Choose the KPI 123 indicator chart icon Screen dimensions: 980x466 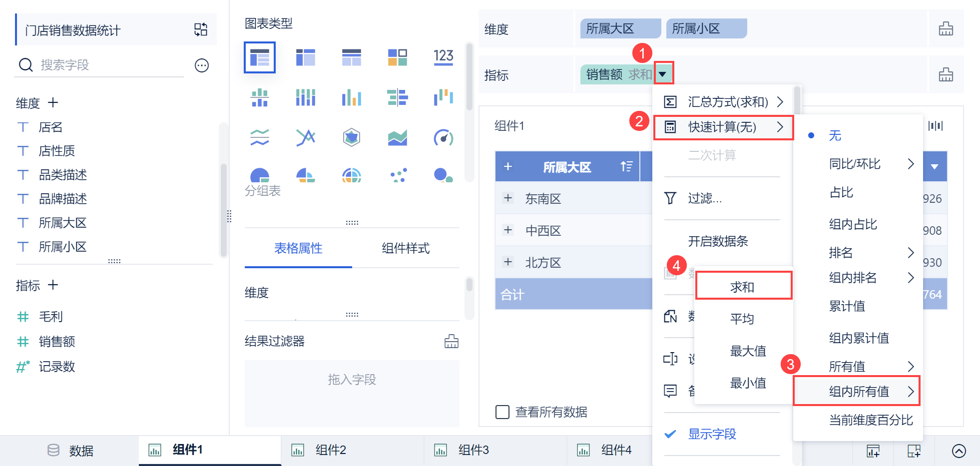444,57
